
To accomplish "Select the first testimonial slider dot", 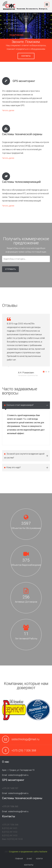I will click(44, 372).
